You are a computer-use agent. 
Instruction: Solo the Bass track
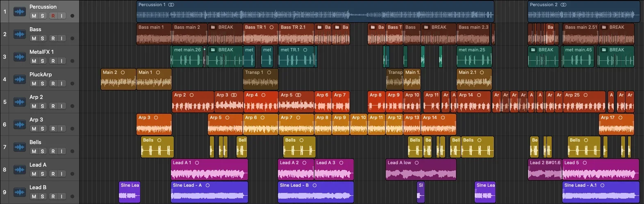42,39
